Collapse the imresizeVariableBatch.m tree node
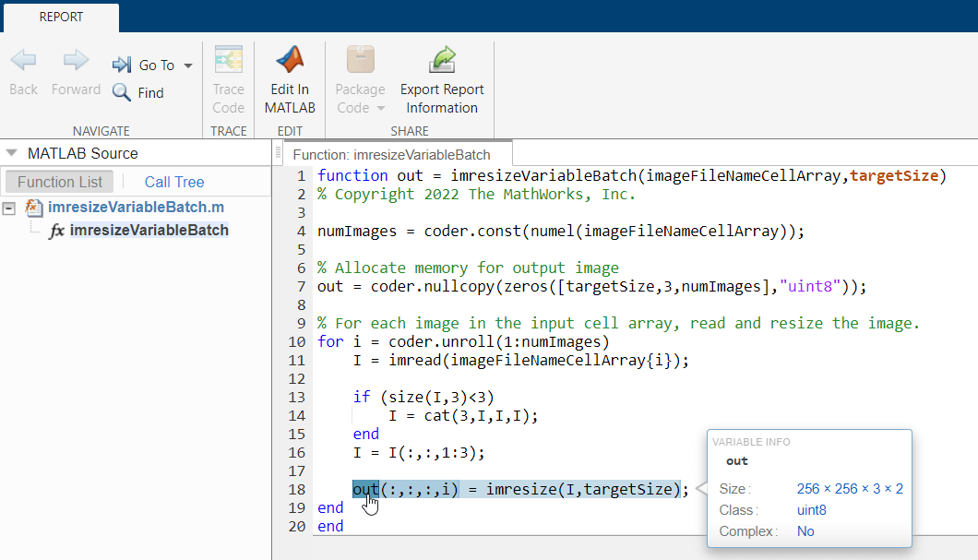The image size is (978, 560). (9, 208)
